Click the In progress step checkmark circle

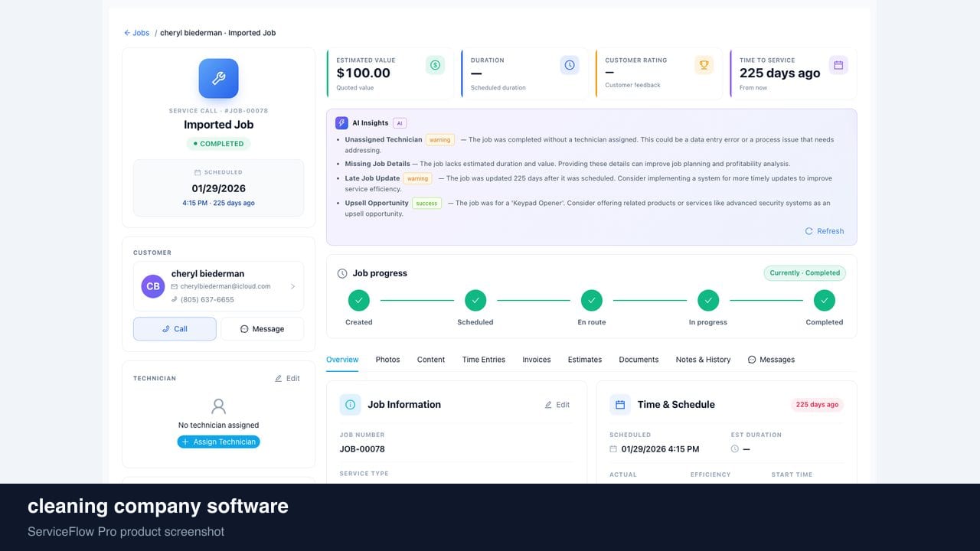(708, 301)
